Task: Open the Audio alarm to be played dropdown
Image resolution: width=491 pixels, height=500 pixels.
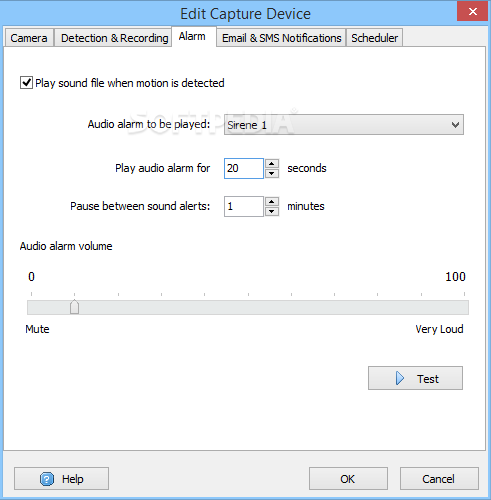Action: click(x=344, y=125)
